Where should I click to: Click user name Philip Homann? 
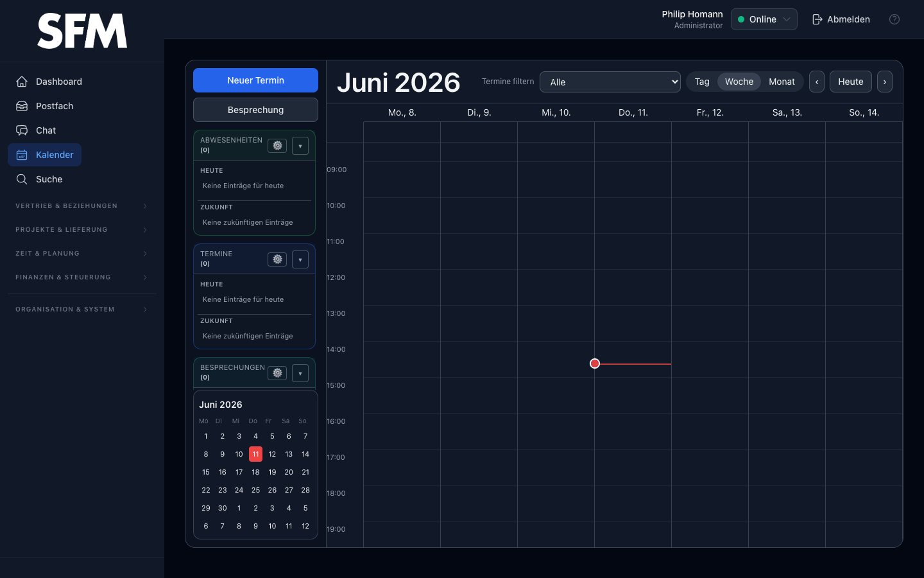692,14
